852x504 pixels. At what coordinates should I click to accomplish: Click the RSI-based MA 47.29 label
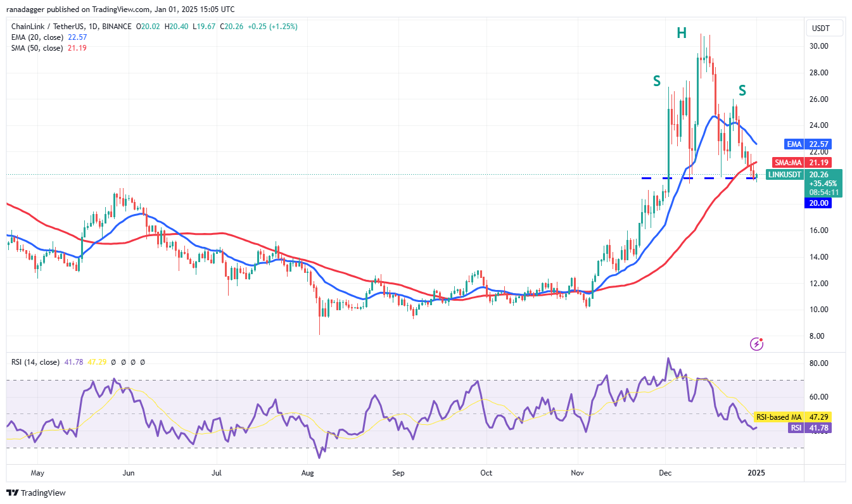[x=791, y=418]
